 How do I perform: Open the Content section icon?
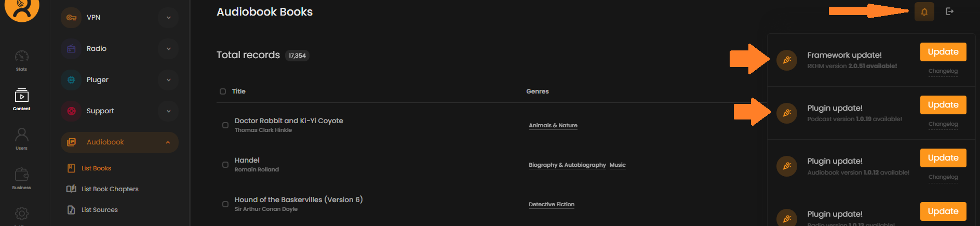(21, 100)
